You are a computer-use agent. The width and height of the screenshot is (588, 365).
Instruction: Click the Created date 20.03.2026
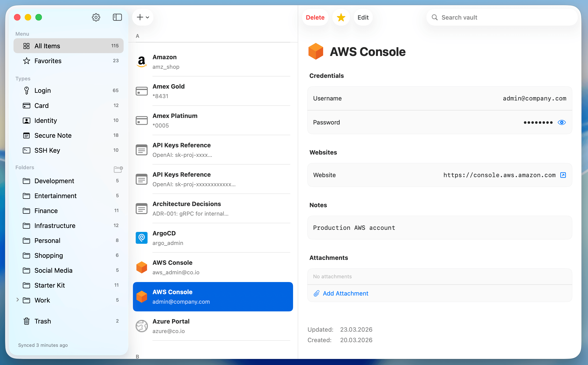356,340
